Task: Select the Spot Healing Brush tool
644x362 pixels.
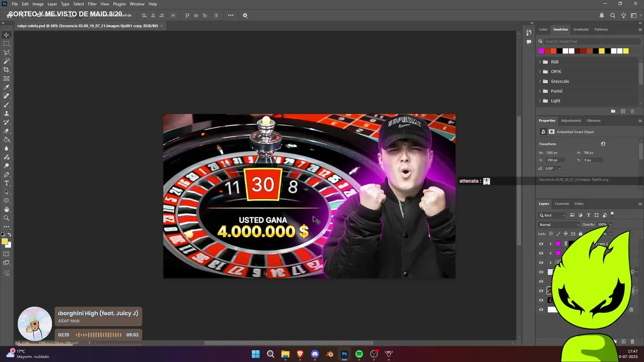Action: pyautogui.click(x=7, y=96)
